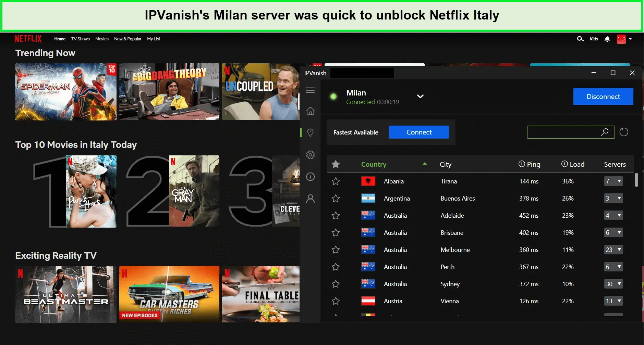The height and width of the screenshot is (345, 644).
Task: Open Spider-Man No Way Home thumbnail
Action: 66,92
